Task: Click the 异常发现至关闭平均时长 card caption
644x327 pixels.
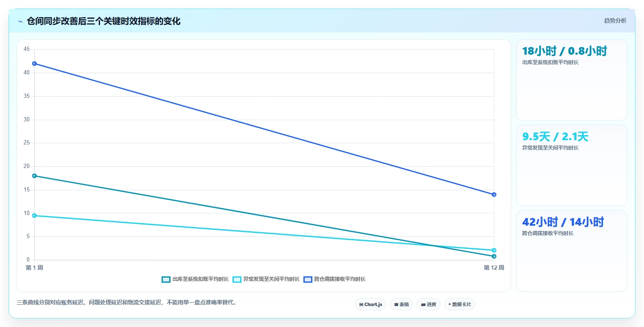Action: click(x=550, y=148)
